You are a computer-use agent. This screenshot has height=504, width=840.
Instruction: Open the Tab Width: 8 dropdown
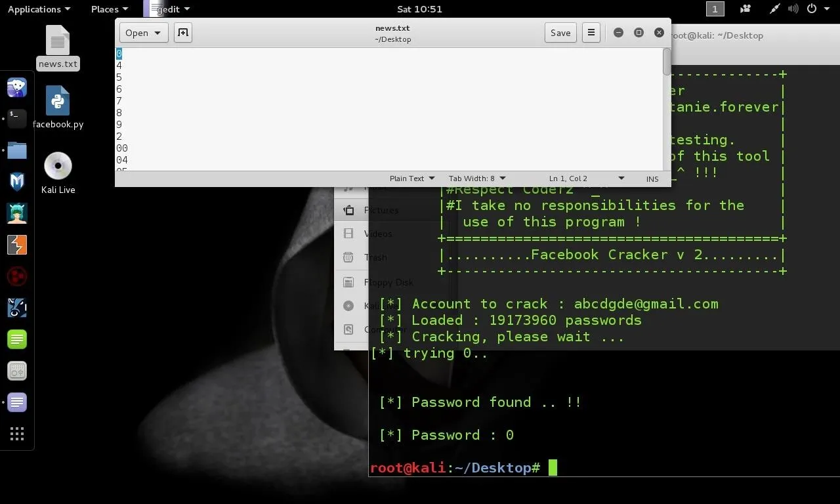[x=477, y=178]
